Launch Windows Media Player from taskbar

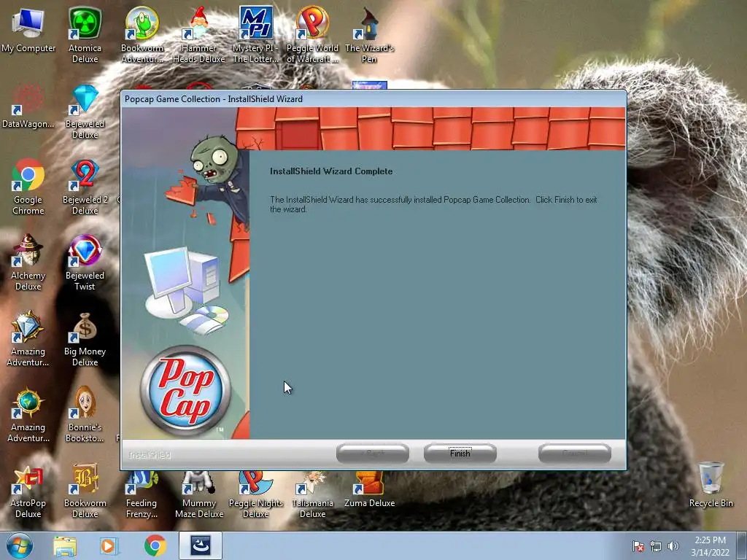(109, 546)
